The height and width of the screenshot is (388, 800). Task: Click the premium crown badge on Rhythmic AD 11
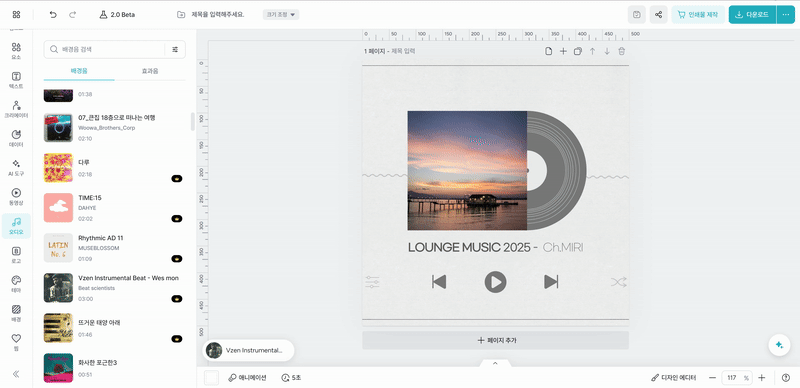click(x=177, y=259)
